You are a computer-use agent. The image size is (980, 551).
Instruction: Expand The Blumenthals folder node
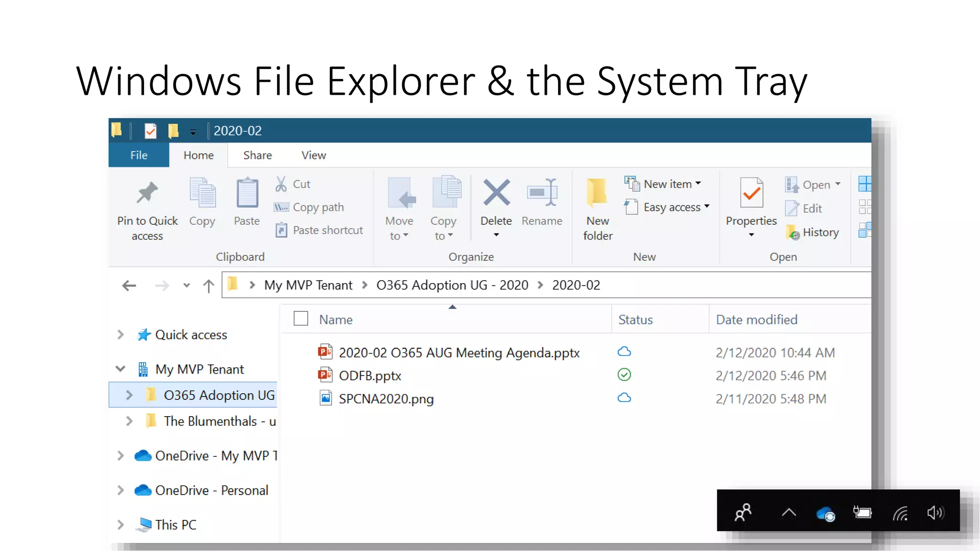[x=129, y=421]
